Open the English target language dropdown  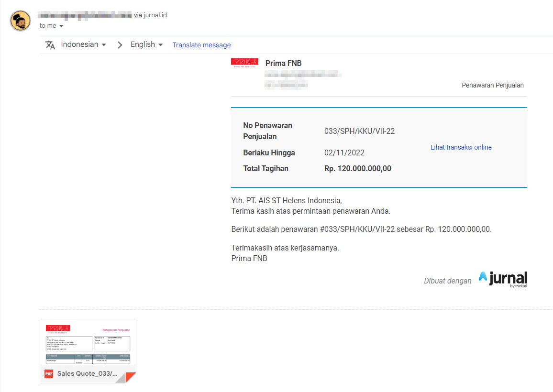pos(146,44)
